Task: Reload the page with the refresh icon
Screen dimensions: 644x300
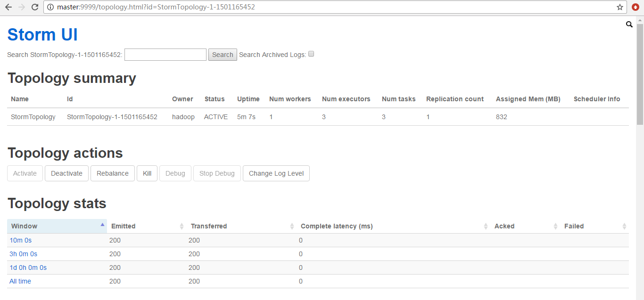Action: (x=35, y=7)
